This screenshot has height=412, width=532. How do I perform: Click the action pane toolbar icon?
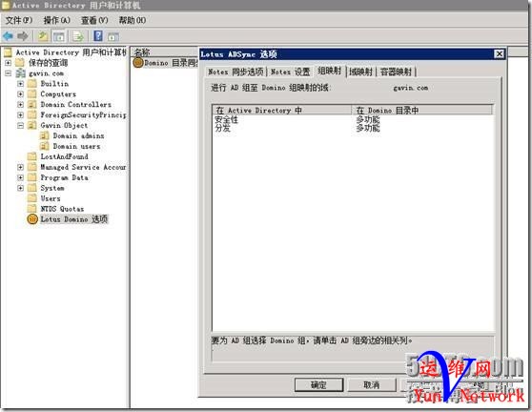(x=113, y=36)
